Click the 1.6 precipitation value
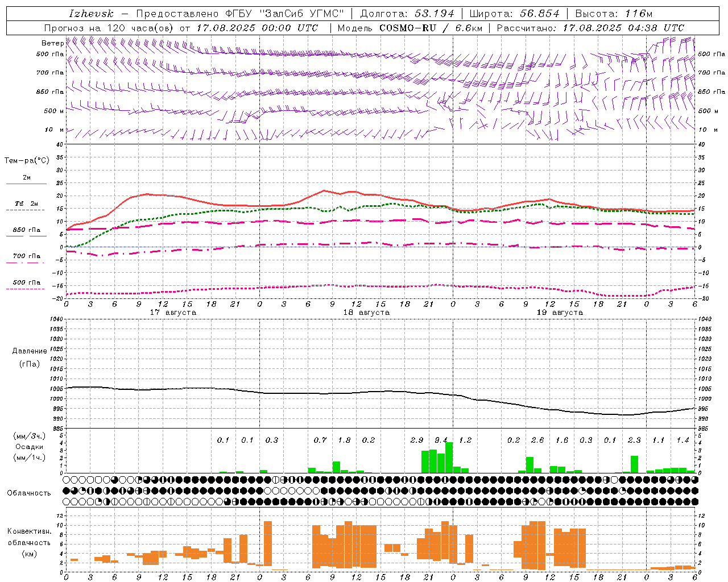This screenshot has width=728, height=582. pos(562,440)
